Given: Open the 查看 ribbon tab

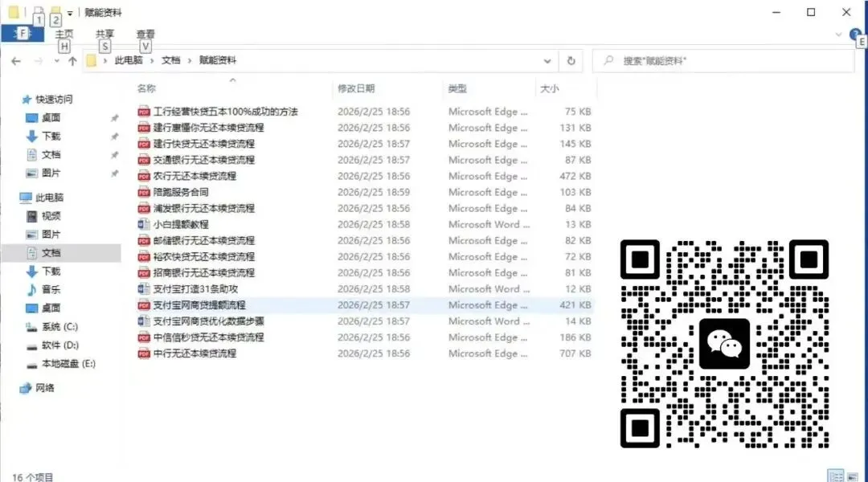Looking at the screenshot, I should click(x=145, y=35).
